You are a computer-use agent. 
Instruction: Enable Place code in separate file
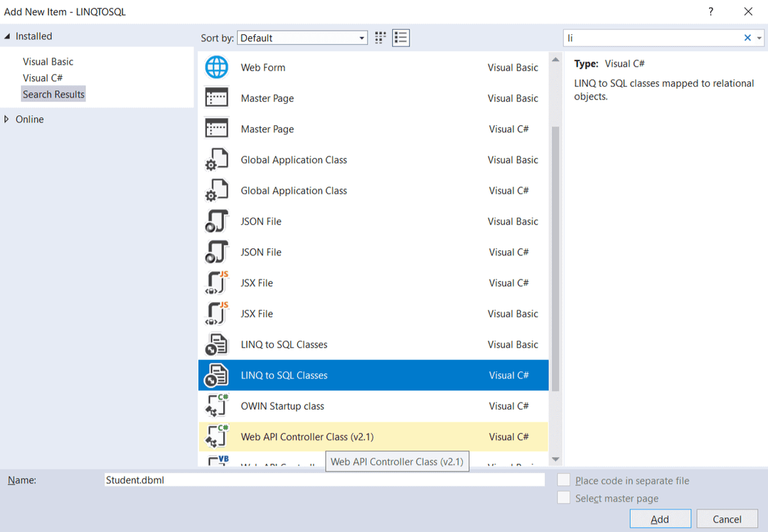(564, 480)
